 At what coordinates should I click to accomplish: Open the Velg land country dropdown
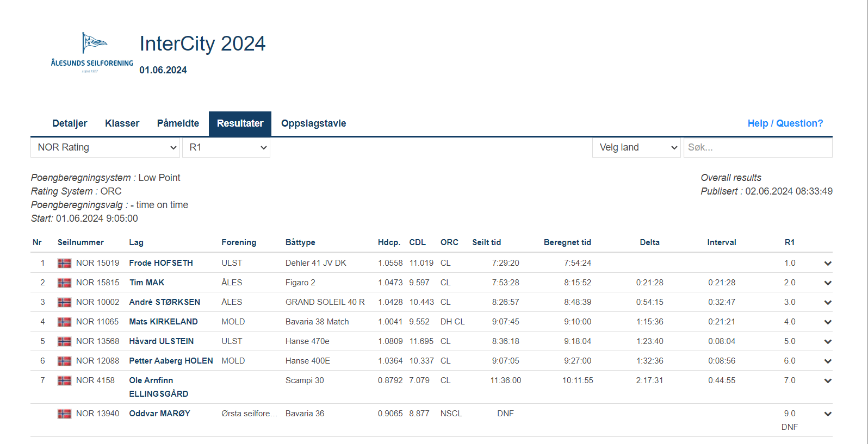point(636,147)
